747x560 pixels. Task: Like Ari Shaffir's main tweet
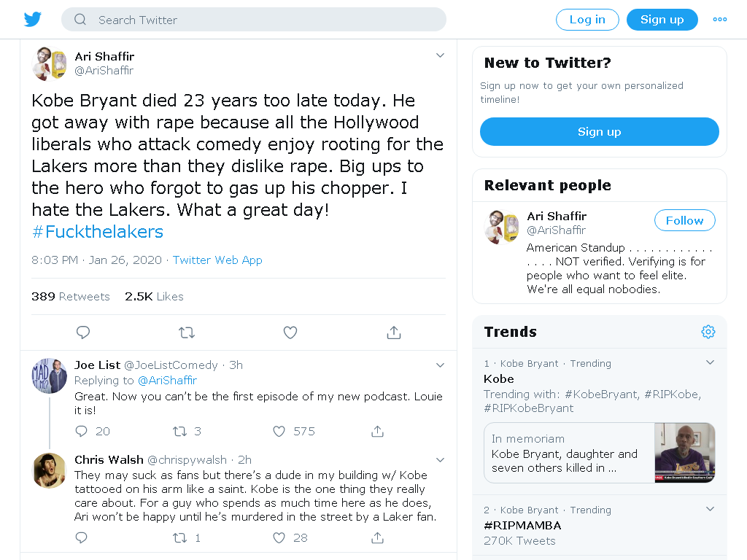[290, 332]
